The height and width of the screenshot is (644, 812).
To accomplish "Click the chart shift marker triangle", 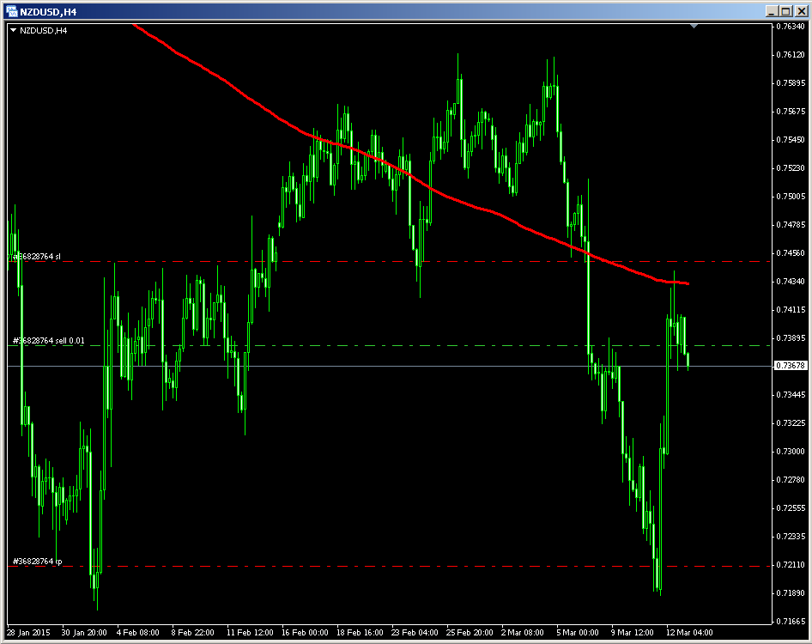I will [694, 26].
